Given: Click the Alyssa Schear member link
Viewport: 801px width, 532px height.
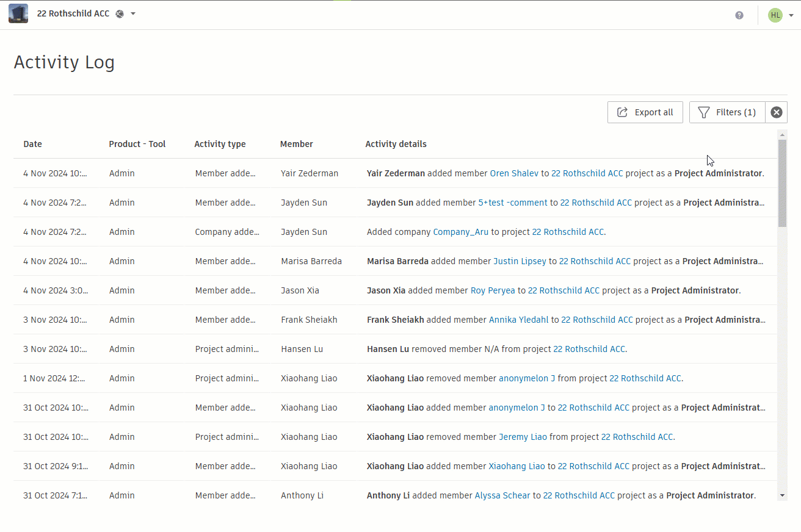Looking at the screenshot, I should tap(502, 495).
